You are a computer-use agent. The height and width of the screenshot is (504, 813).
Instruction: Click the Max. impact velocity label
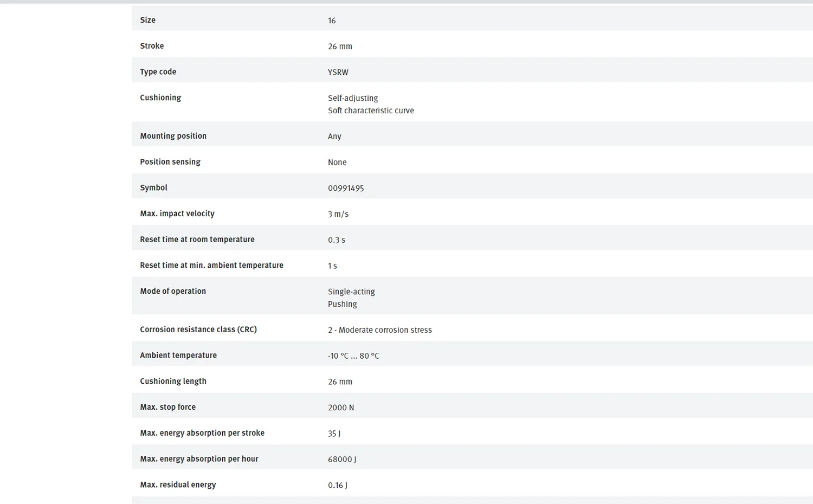(177, 214)
